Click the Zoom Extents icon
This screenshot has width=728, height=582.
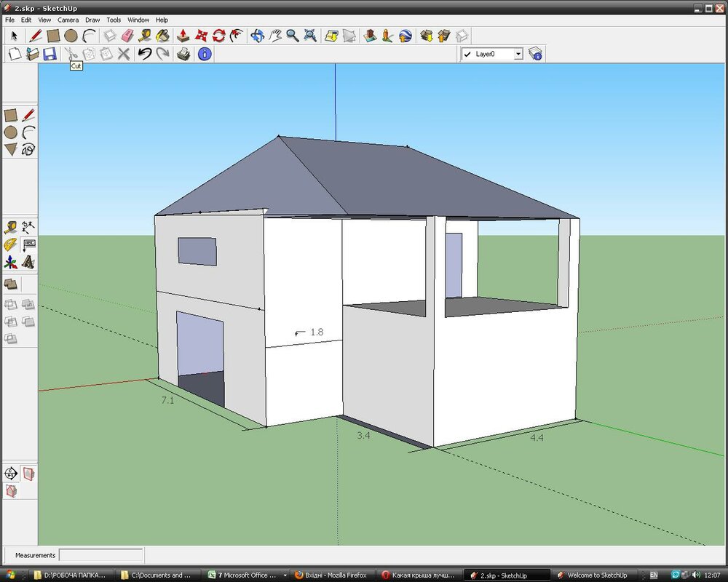(x=310, y=35)
